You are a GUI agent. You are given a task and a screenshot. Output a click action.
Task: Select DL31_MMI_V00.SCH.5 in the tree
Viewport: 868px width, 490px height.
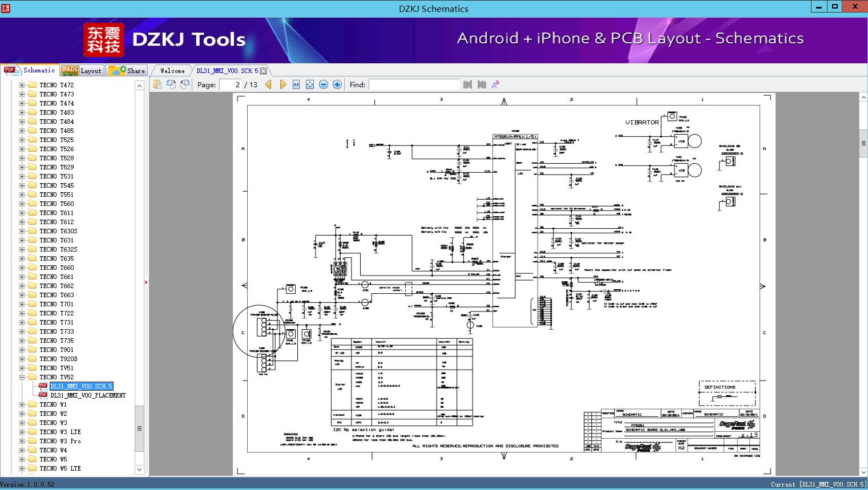[81, 386]
